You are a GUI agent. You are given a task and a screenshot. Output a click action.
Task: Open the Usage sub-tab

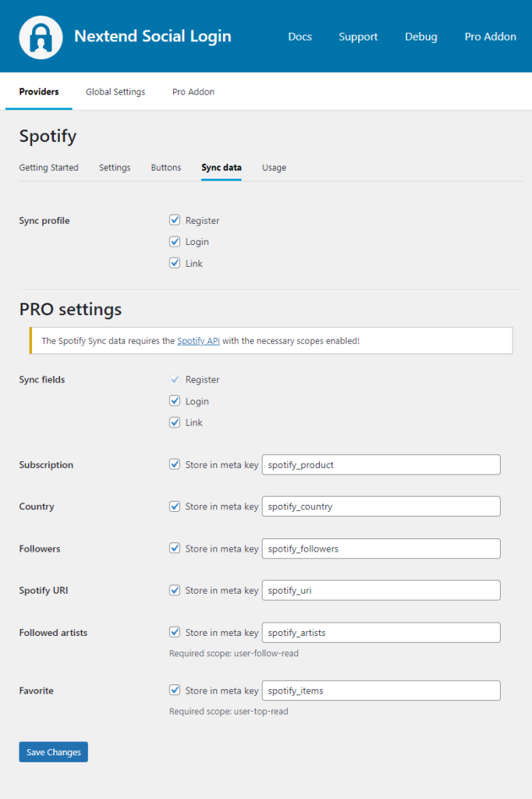[x=274, y=168]
